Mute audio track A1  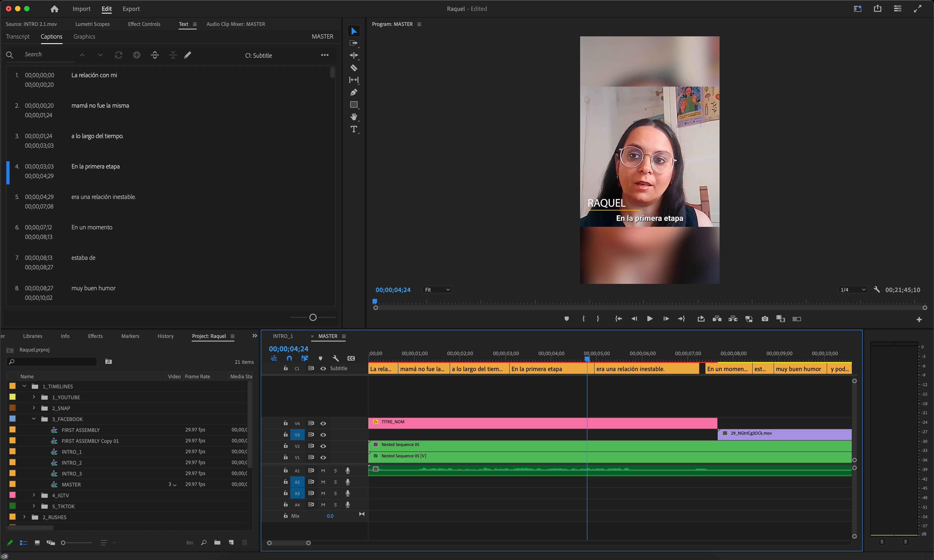click(x=323, y=471)
